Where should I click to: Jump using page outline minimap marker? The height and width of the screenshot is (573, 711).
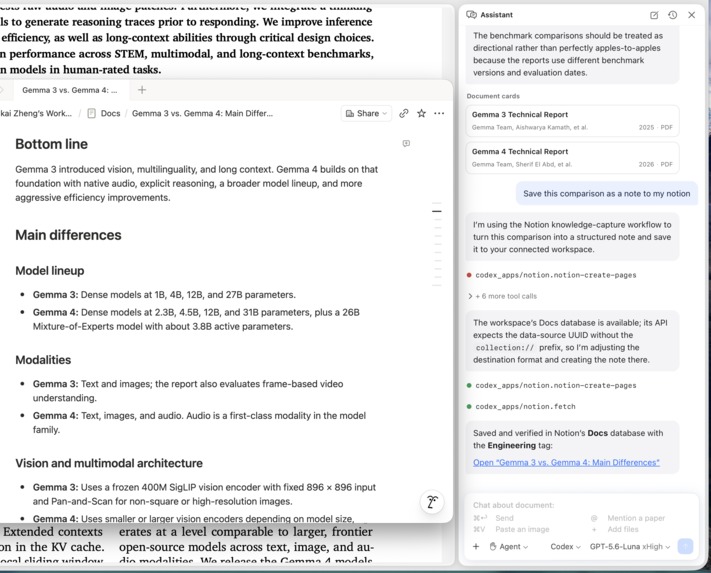(437, 211)
